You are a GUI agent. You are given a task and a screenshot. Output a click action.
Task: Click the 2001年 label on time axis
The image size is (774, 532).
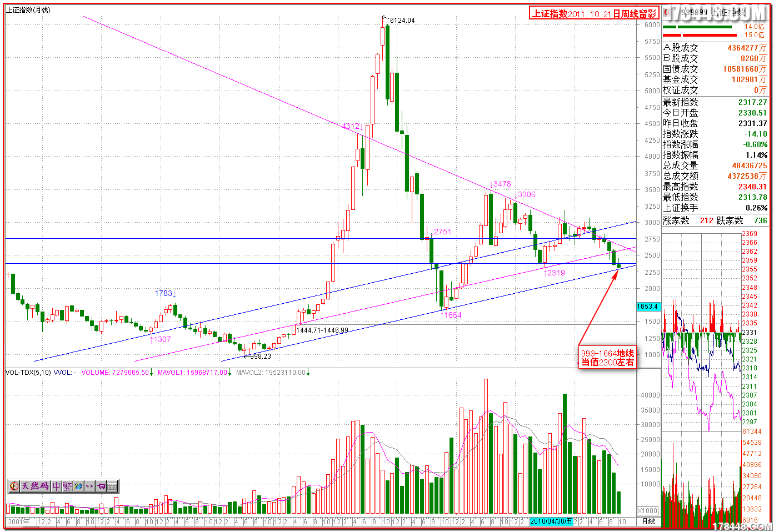pyautogui.click(x=19, y=521)
